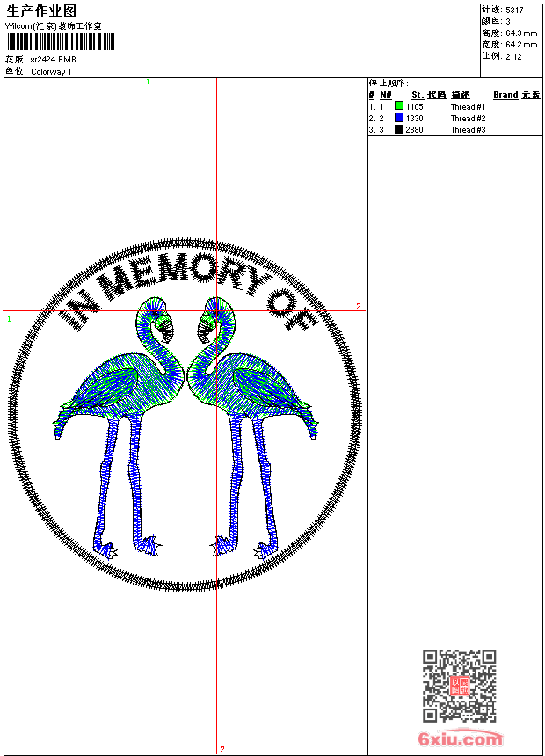The image size is (545, 756).
Task: Click the Wilcom studio name line
Action: coord(54,26)
